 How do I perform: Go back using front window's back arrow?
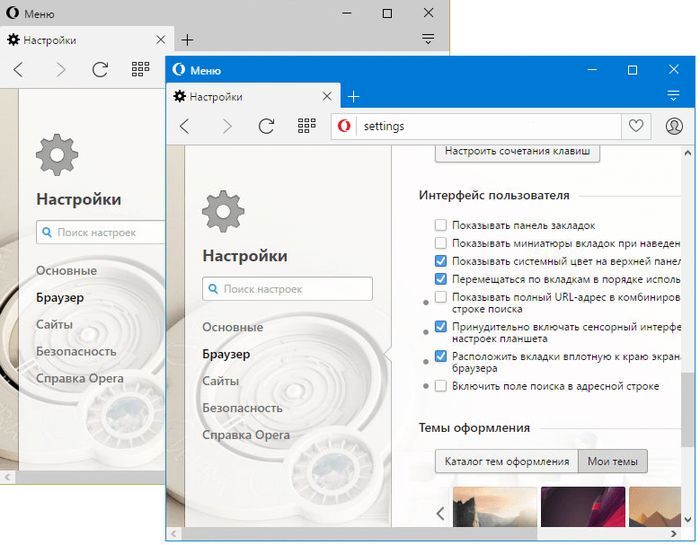click(184, 126)
